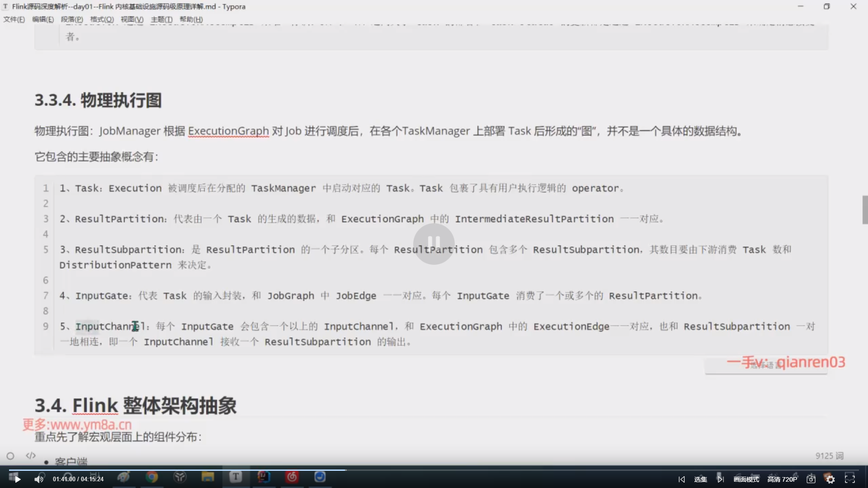Screen dimensions: 868x488
Task: Open the 主题(T) theme menu
Action: point(161,19)
